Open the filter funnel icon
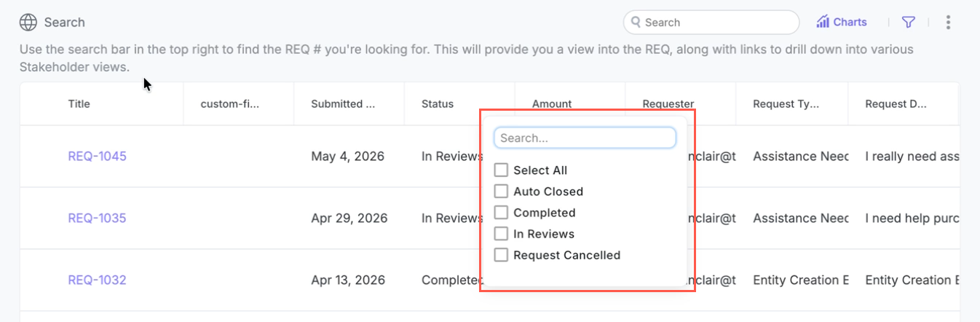This screenshot has width=980, height=322. [908, 23]
